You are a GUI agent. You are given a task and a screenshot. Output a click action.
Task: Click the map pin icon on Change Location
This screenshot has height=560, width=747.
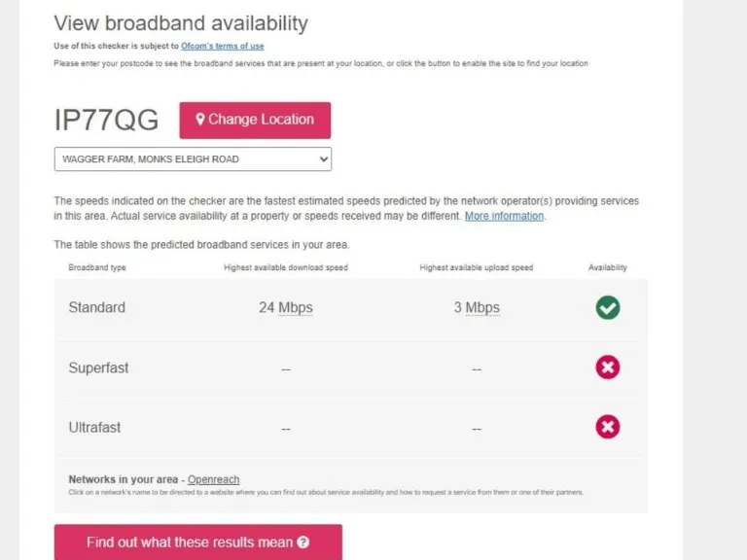(200, 120)
